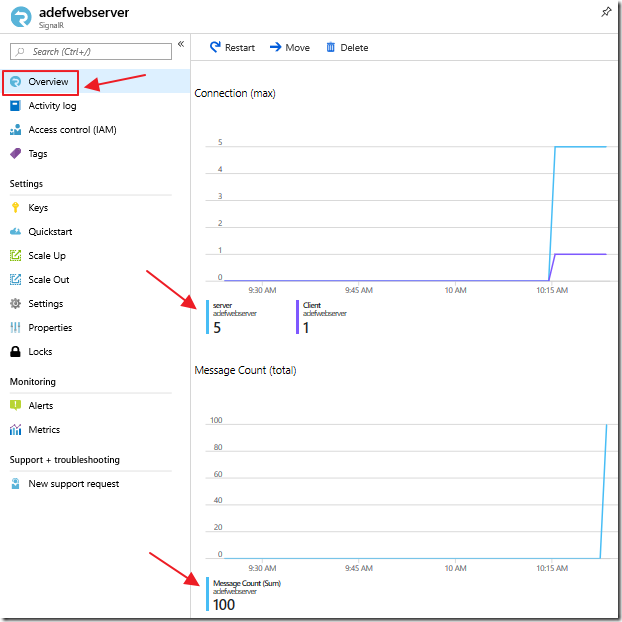Click the blue server legend color bar

tap(207, 317)
